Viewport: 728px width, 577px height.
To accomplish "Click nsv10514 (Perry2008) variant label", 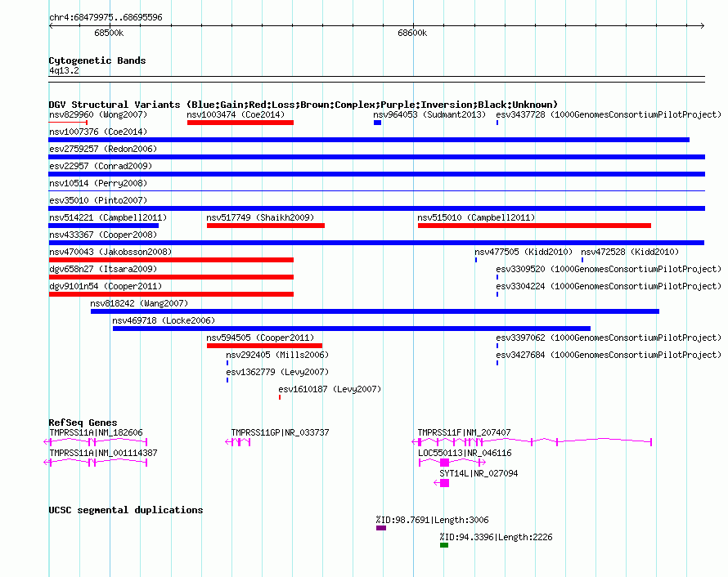I will tap(98, 183).
